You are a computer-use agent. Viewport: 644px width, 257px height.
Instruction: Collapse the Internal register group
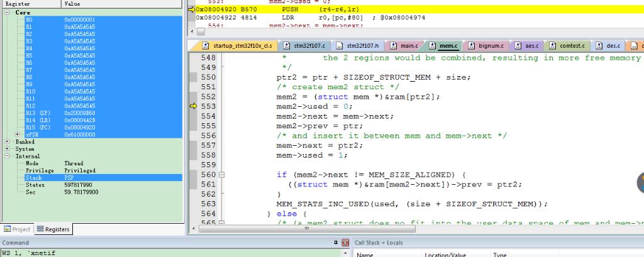pos(8,156)
